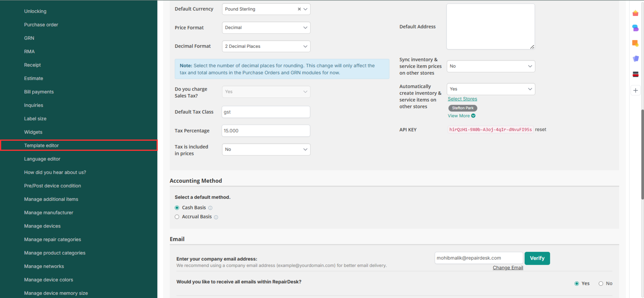
Task: Click the green check icon beside View More
Action: [473, 116]
